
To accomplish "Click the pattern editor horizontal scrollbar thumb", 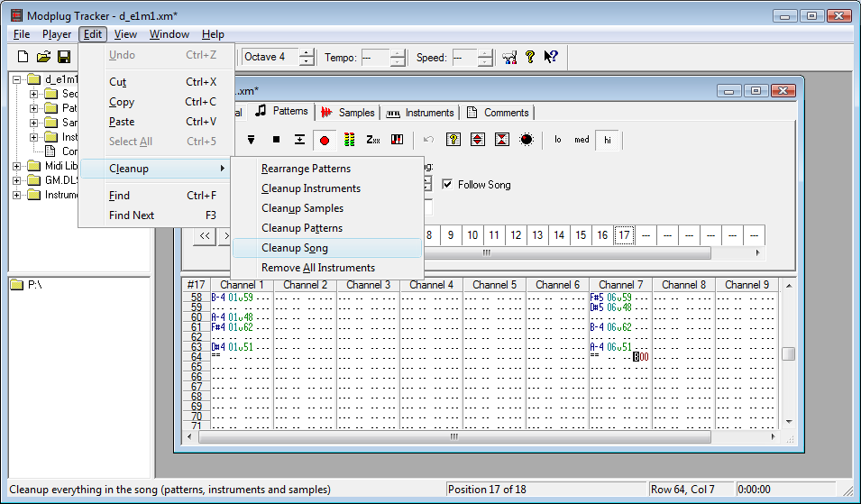I will pyautogui.click(x=454, y=437).
